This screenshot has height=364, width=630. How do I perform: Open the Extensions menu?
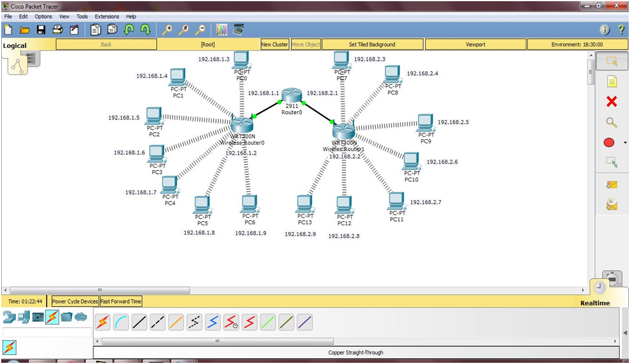click(106, 17)
